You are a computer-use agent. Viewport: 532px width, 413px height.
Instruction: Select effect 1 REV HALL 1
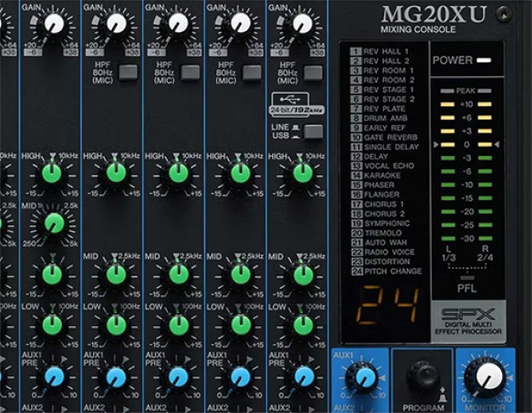[x=379, y=51]
